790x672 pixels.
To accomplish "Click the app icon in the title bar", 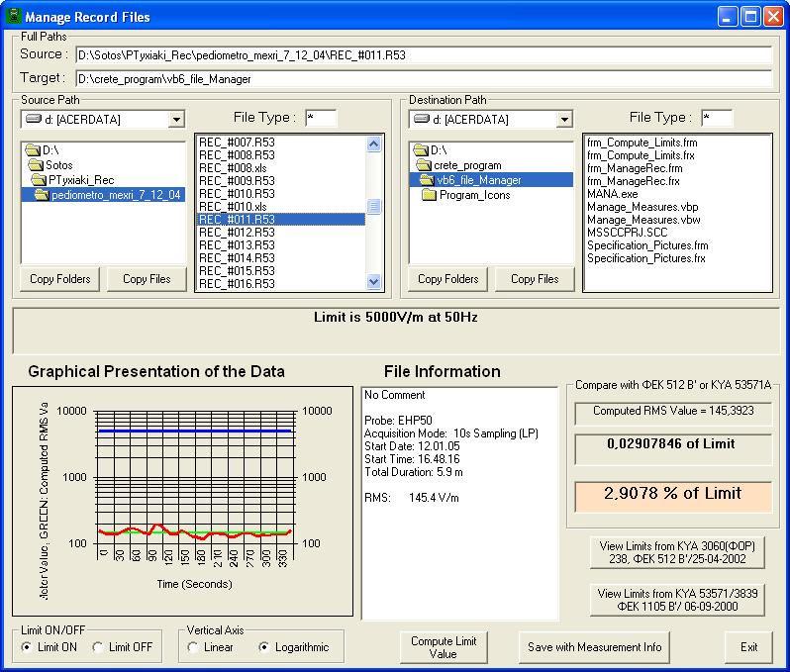I will click(13, 16).
